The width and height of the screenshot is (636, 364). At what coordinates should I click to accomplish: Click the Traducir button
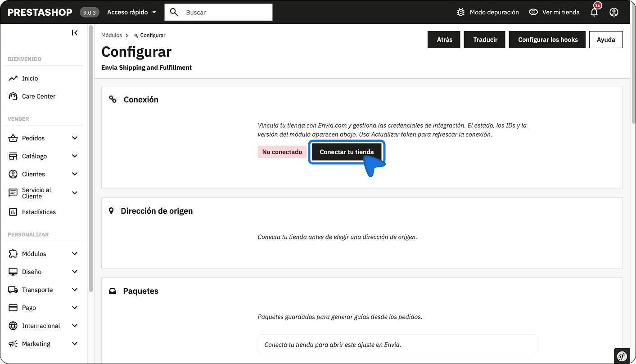tap(485, 40)
